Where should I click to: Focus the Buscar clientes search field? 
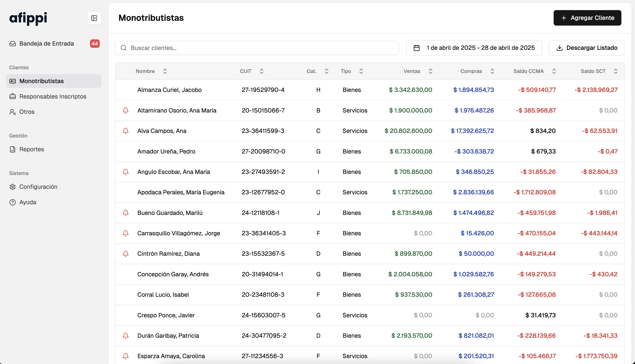click(x=260, y=48)
